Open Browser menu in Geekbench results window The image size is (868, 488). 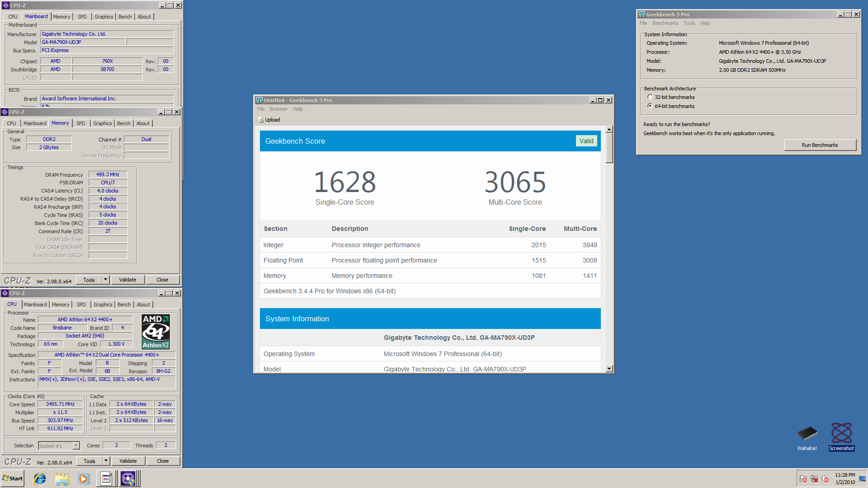coord(278,109)
